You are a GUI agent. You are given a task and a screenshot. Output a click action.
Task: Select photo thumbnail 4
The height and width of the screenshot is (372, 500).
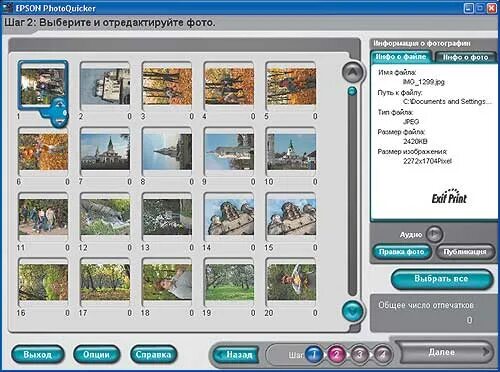point(229,86)
